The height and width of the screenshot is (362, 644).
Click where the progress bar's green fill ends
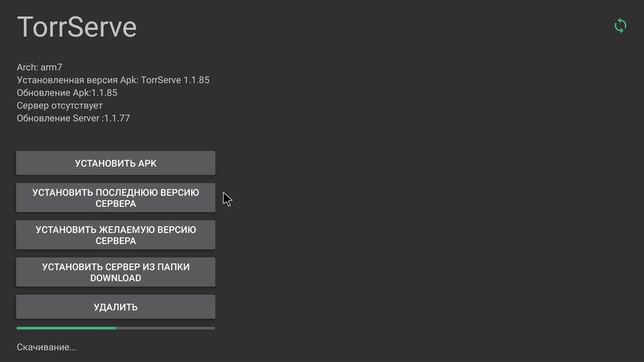tap(116, 328)
